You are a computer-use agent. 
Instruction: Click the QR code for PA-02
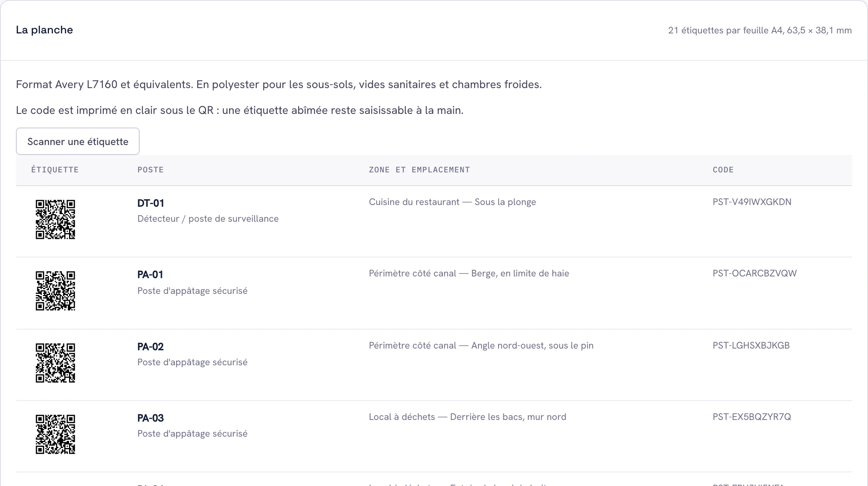click(55, 363)
